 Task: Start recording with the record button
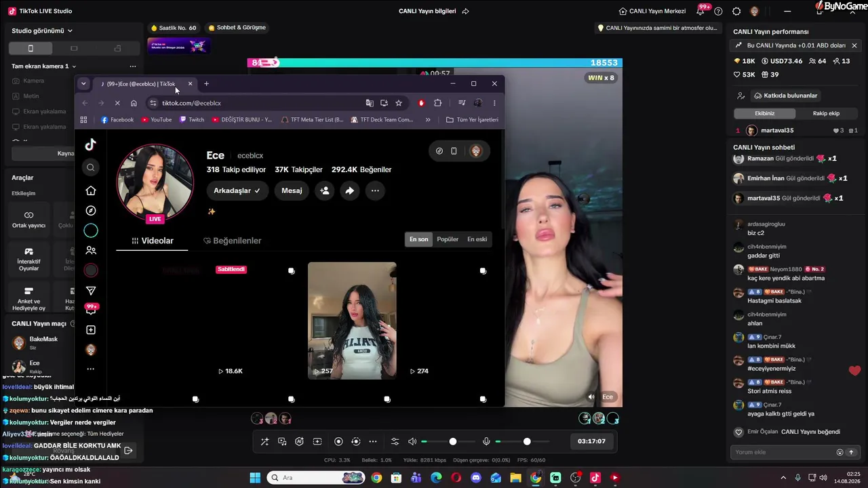(x=338, y=442)
